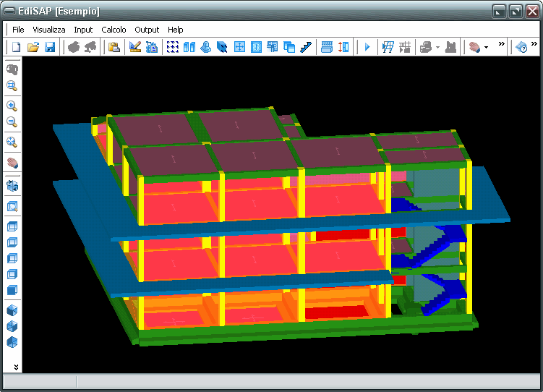Click the zoom in magnifier icon

12,106
